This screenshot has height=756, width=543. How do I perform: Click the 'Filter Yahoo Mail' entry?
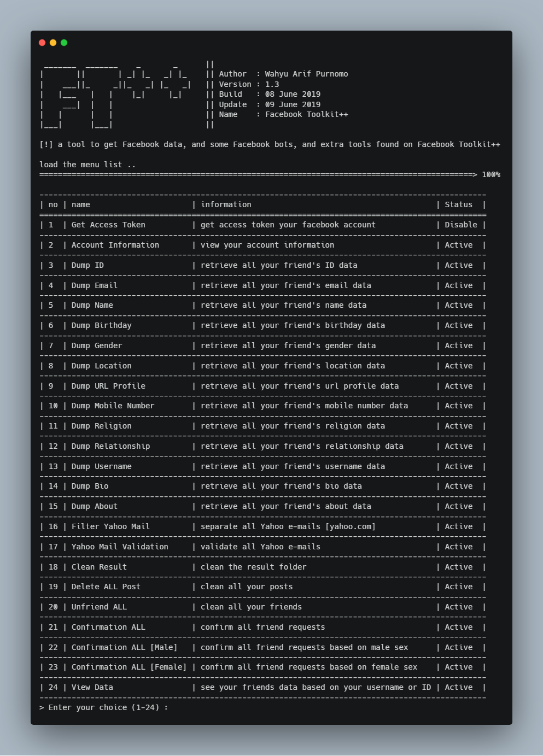pos(111,526)
